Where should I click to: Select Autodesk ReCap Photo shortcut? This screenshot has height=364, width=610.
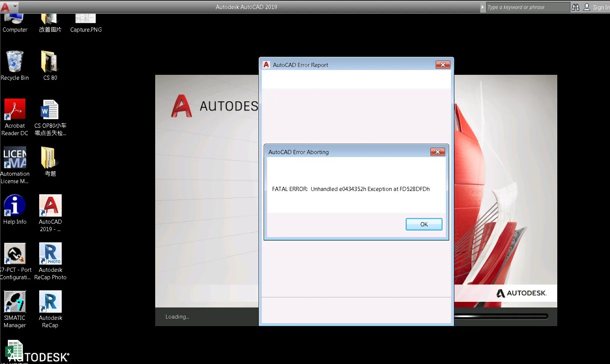[x=50, y=262]
